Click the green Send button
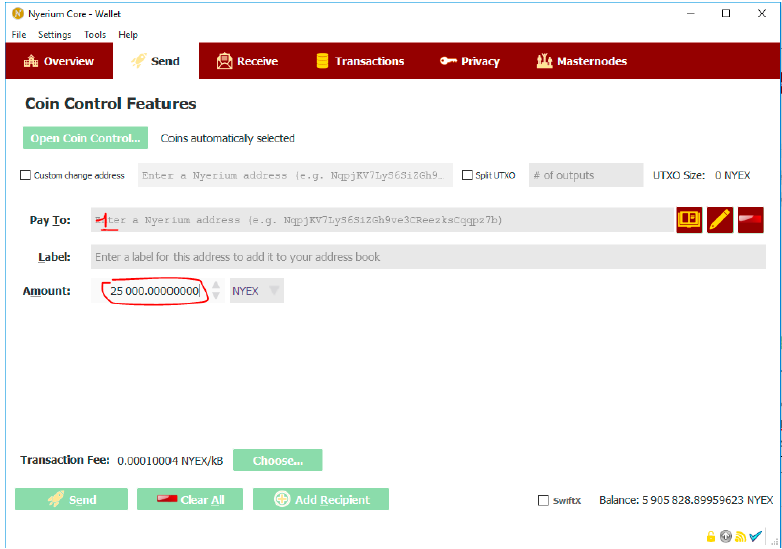Image resolution: width=782 pixels, height=549 pixels. pos(71,499)
